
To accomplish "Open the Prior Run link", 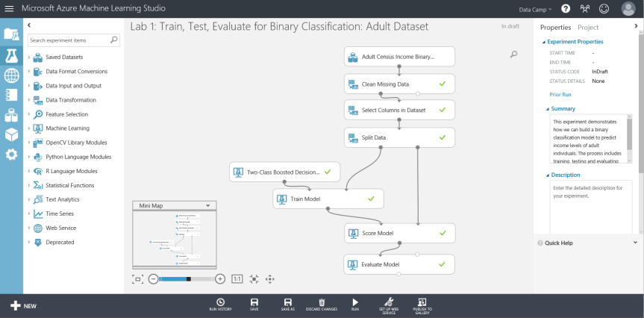I will 560,95.
